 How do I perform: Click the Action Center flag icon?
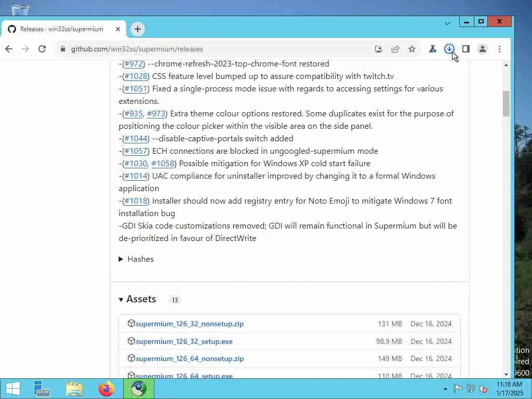458,389
